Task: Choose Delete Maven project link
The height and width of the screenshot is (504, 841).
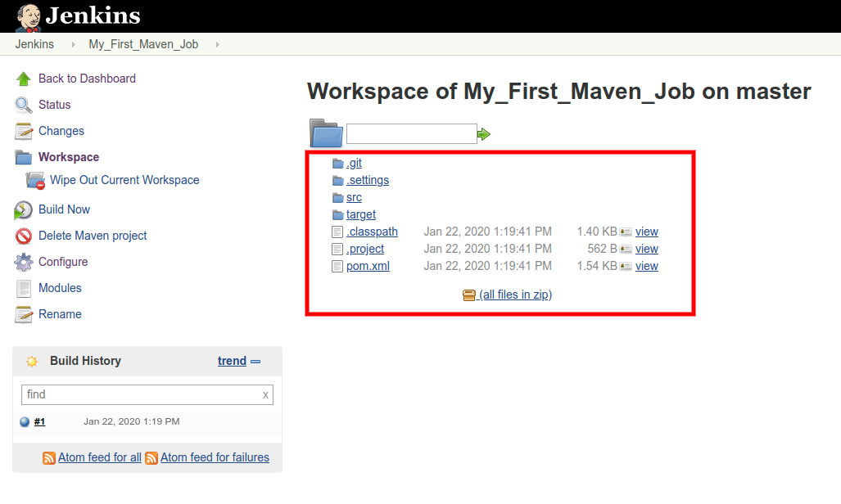Action: pyautogui.click(x=93, y=236)
